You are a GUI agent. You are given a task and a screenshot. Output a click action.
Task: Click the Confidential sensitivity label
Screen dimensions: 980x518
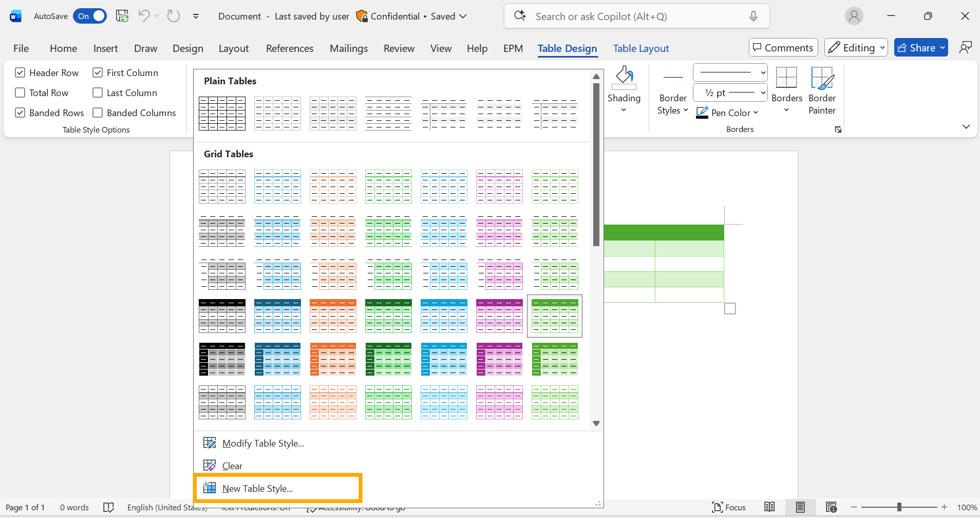388,16
